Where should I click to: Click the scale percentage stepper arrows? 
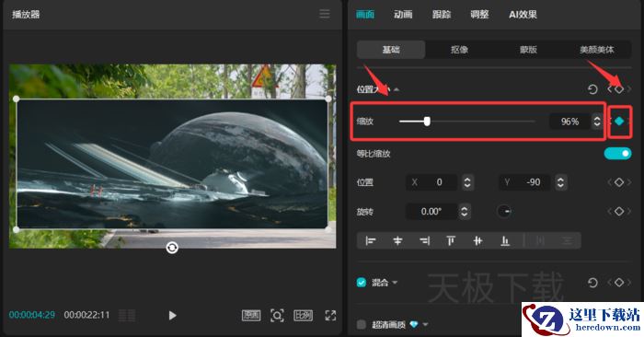pyautogui.click(x=597, y=122)
